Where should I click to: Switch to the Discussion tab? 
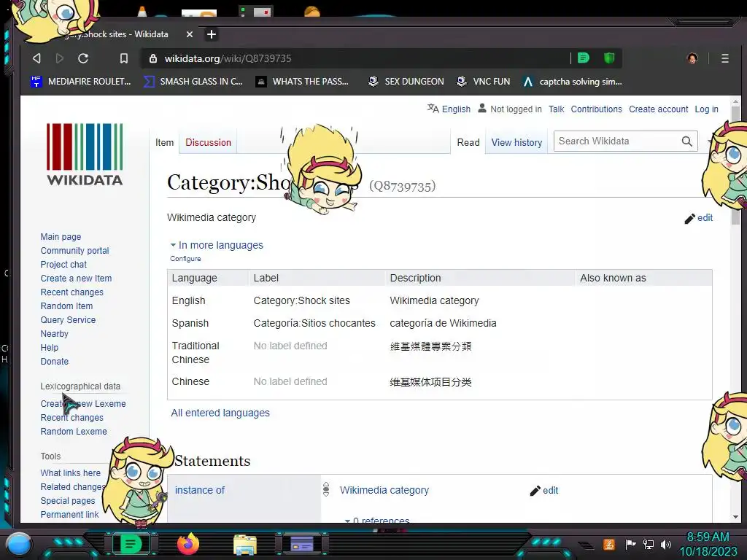[x=208, y=142]
